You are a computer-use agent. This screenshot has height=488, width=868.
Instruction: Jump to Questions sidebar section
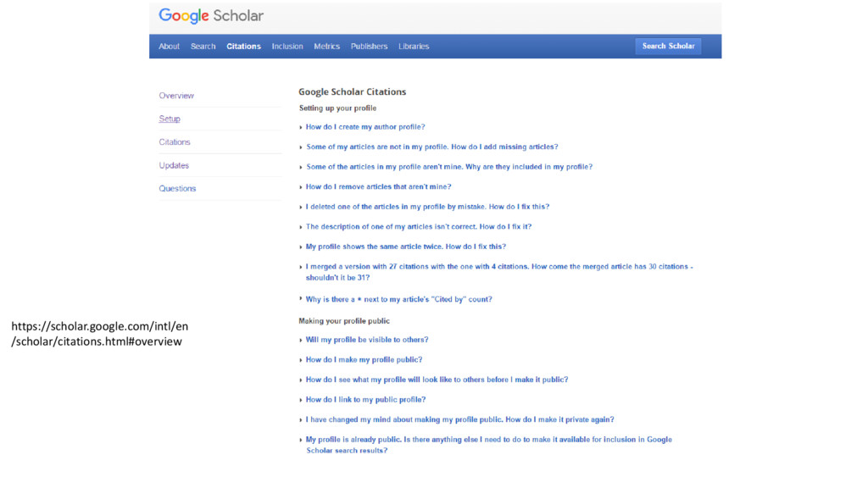pyautogui.click(x=177, y=188)
